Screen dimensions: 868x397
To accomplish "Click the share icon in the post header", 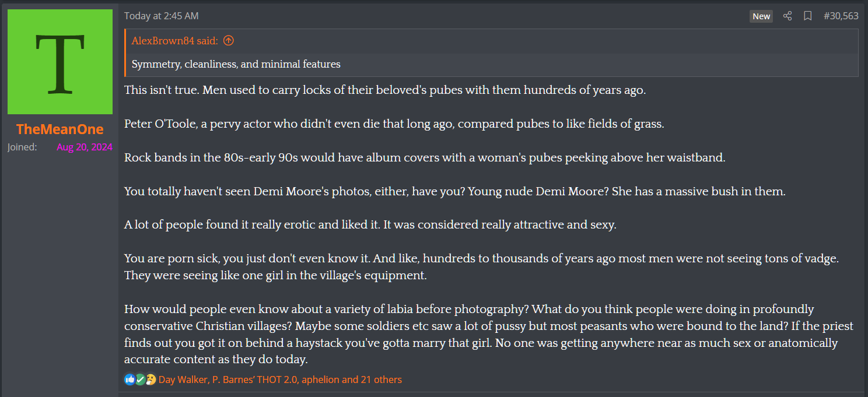I will click(x=787, y=16).
